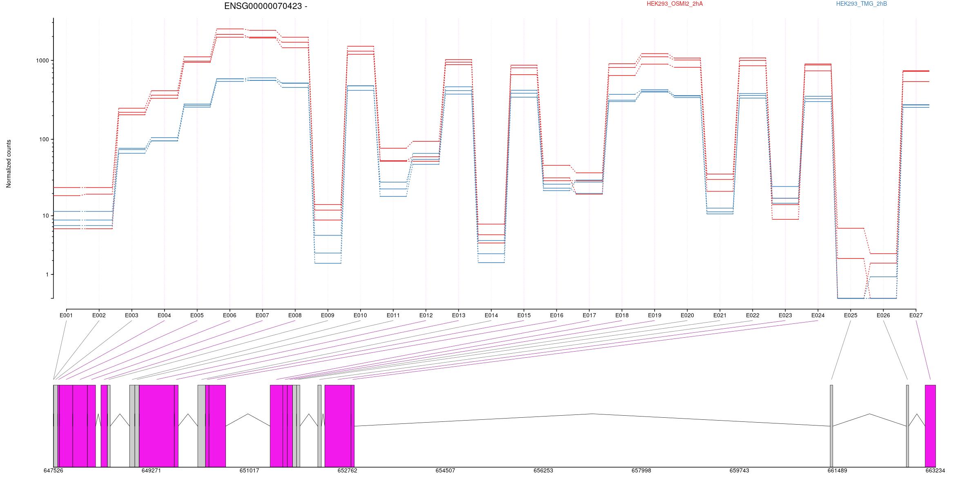The image size is (980, 490).
Task: Click exon label E012
Action: coord(426,315)
